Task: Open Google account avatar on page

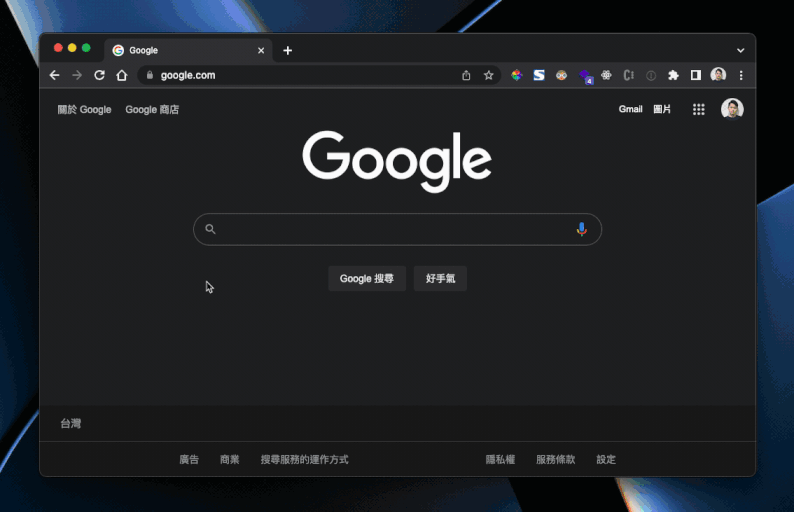Action: tap(732, 109)
